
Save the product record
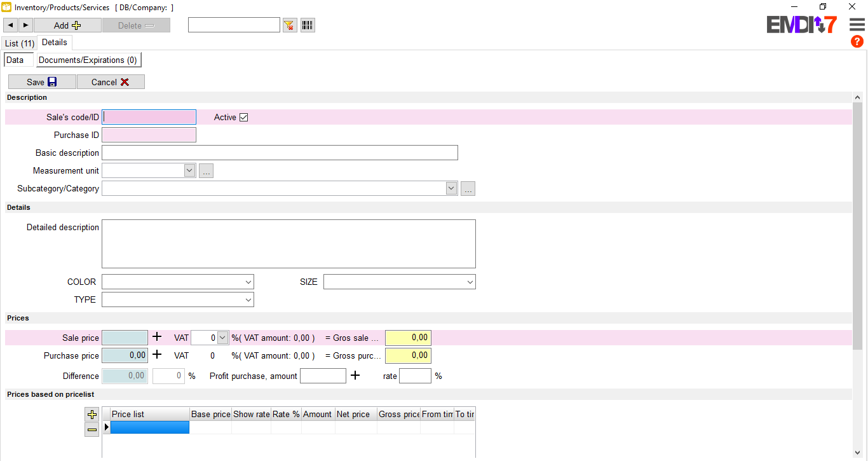point(42,82)
